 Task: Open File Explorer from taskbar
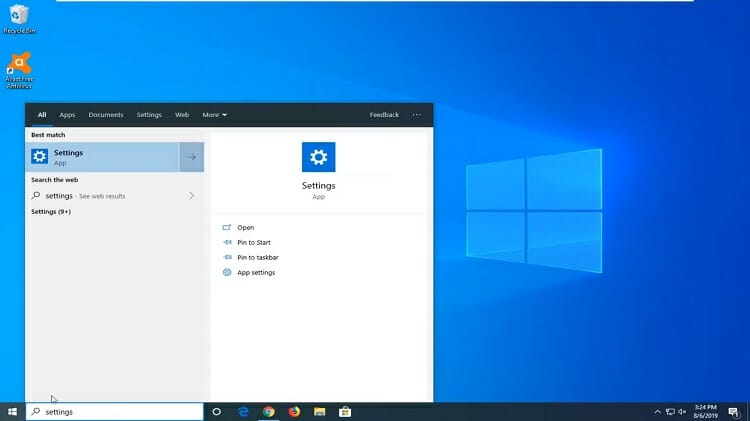point(320,412)
